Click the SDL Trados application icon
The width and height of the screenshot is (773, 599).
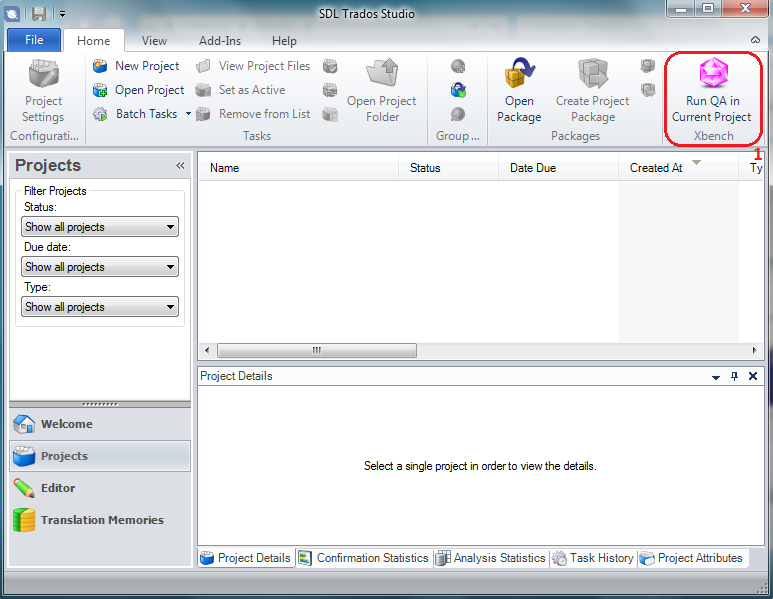tap(12, 14)
